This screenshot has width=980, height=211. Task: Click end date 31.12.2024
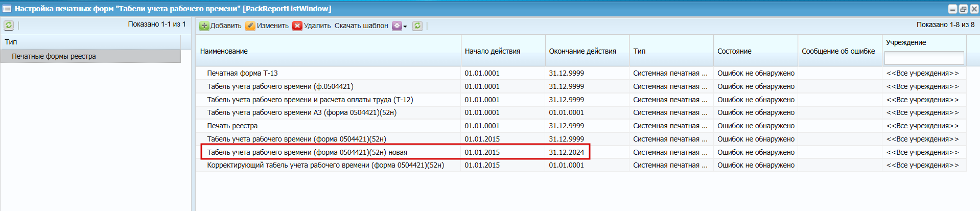point(566,152)
